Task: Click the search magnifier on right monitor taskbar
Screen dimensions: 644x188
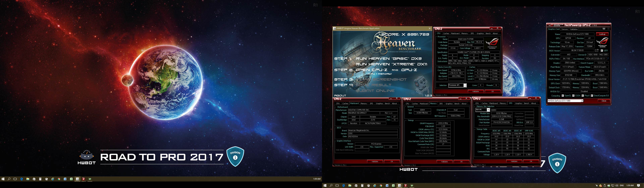Action: [x=331, y=185]
